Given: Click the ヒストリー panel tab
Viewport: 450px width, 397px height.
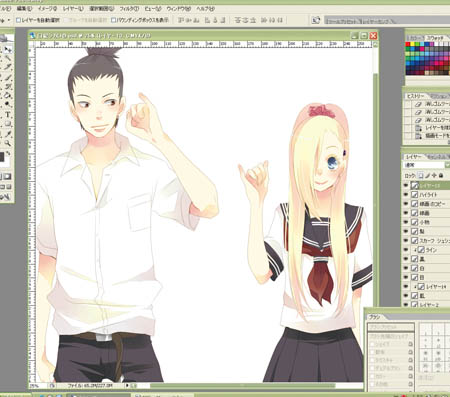Looking at the screenshot, I should pyautogui.click(x=415, y=96).
